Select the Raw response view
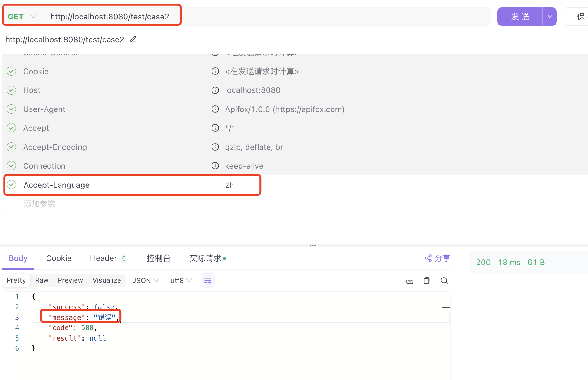588x380 pixels. coord(41,280)
